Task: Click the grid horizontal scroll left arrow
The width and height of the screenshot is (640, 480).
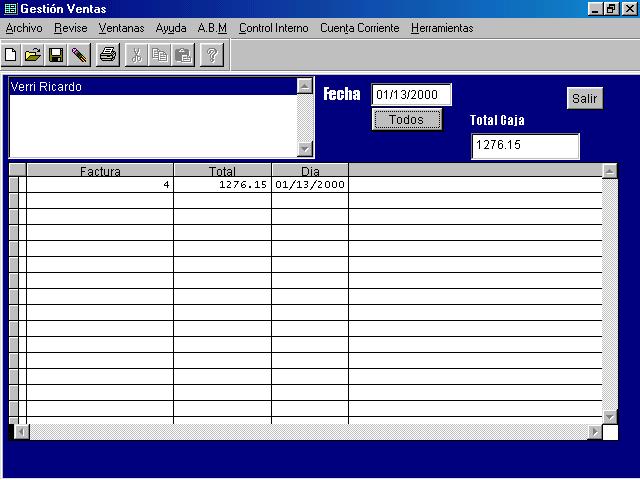Action: [22, 432]
